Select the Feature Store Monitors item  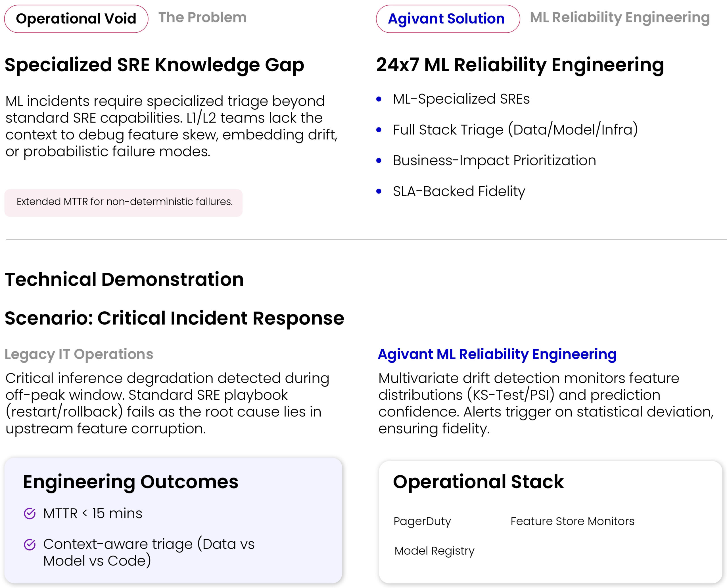572,521
